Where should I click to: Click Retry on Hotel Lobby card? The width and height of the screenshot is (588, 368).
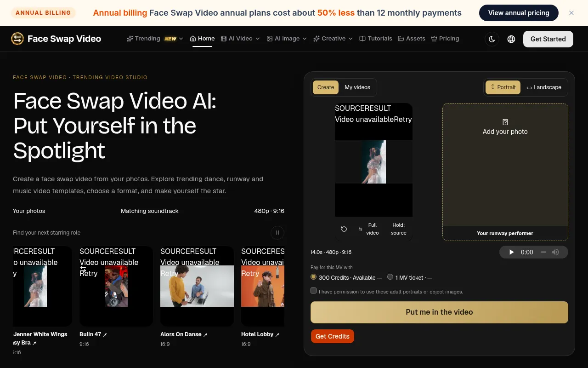click(250, 273)
